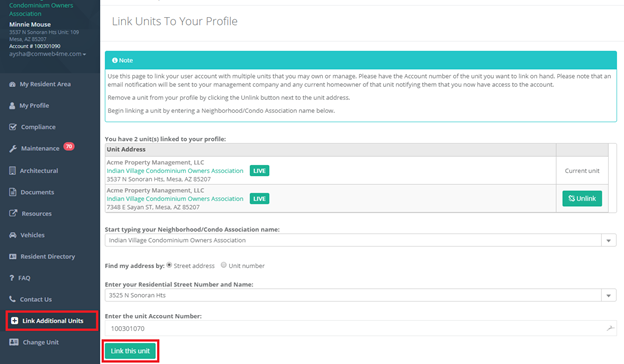Image resolution: width=624 pixels, height=364 pixels.
Task: Click the Contact Us phone icon
Action: [12, 299]
